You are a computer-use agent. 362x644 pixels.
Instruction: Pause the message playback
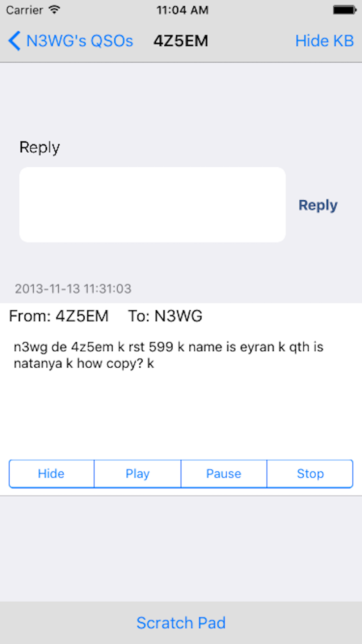coord(224,474)
